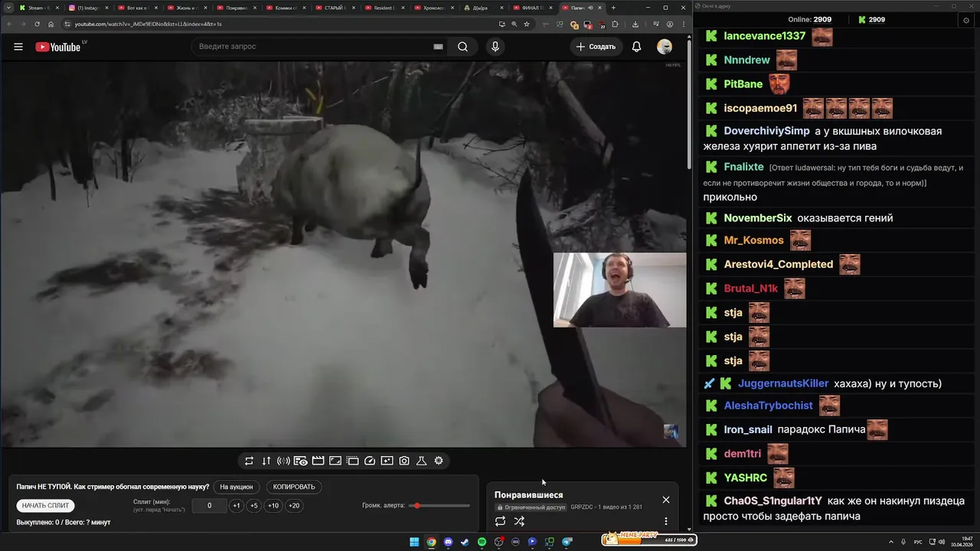Image resolution: width=980 pixels, height=551 pixels.
Task: Click JuggernautsKiller username in chat
Action: [x=783, y=383]
